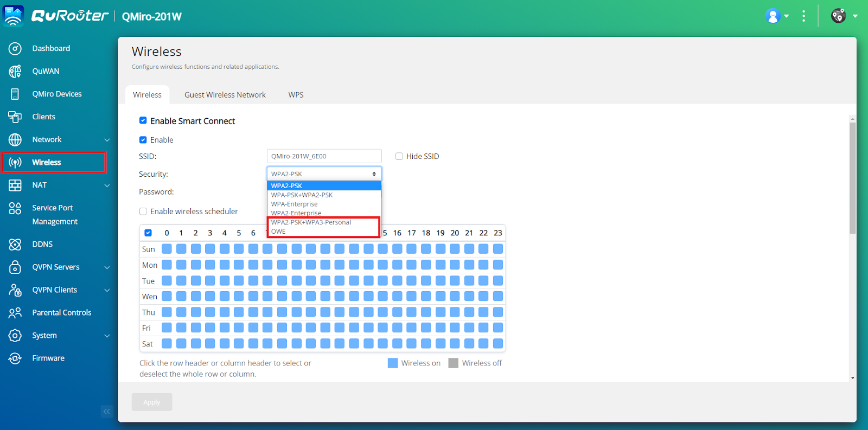Click the DDNS sidebar icon
The width and height of the screenshot is (868, 430).
(x=15, y=245)
